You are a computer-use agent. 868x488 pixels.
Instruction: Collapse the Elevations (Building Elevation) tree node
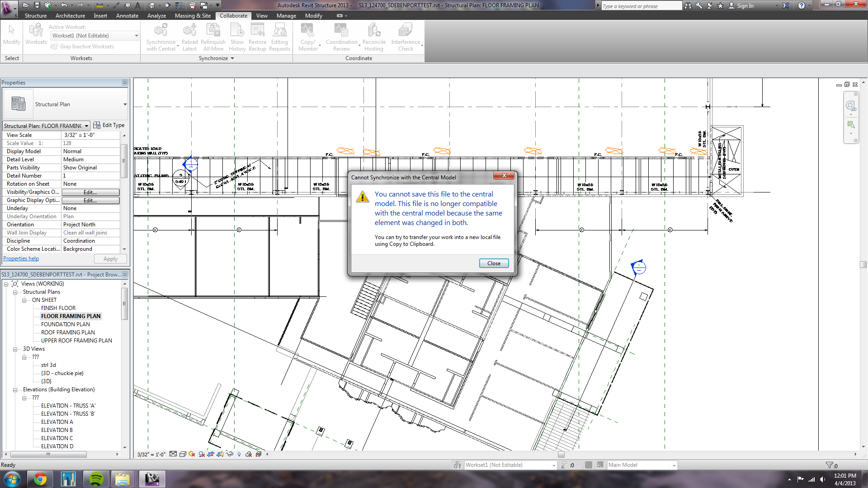[15, 389]
